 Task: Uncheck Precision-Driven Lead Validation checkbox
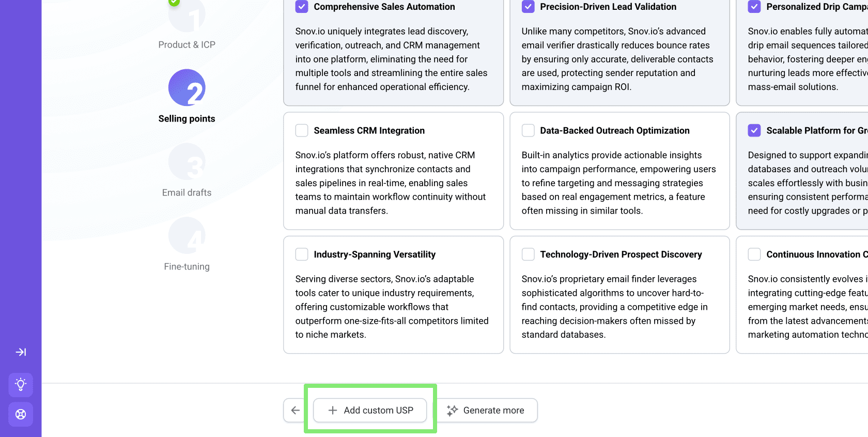tap(528, 7)
